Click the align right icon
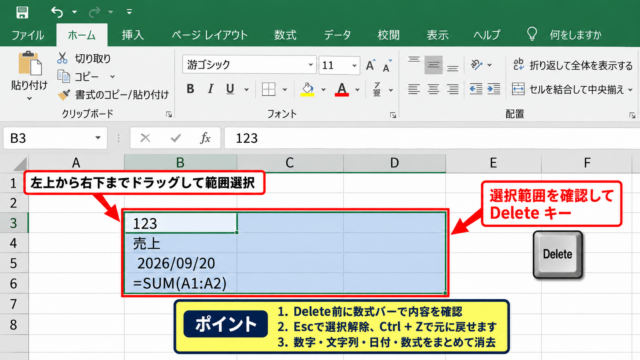This screenshot has width=640, height=360. tap(452, 89)
